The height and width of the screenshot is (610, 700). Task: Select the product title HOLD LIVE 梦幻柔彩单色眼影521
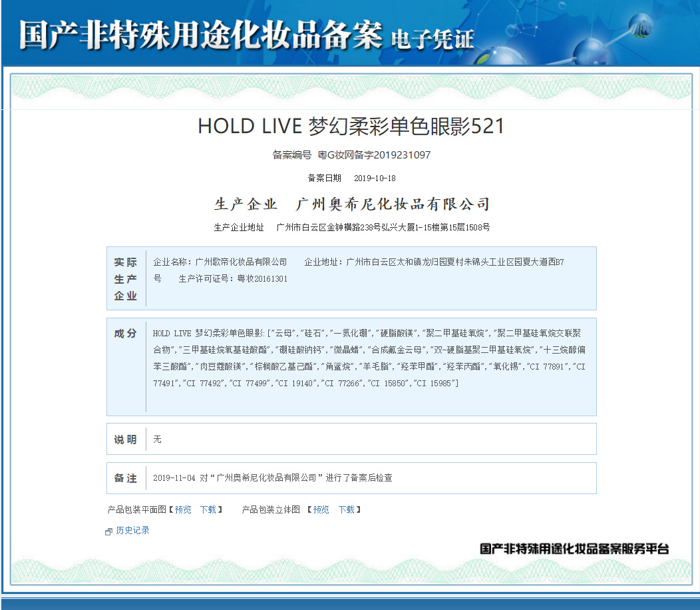pos(351,126)
